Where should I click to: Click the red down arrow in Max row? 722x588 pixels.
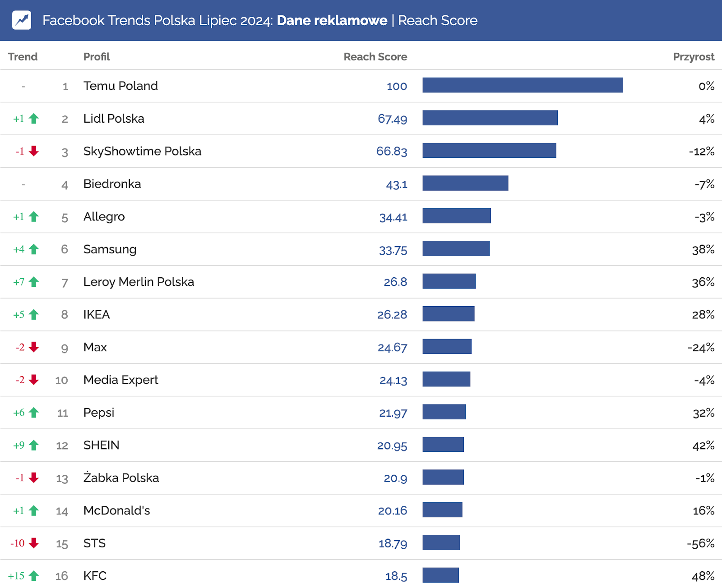tap(34, 347)
